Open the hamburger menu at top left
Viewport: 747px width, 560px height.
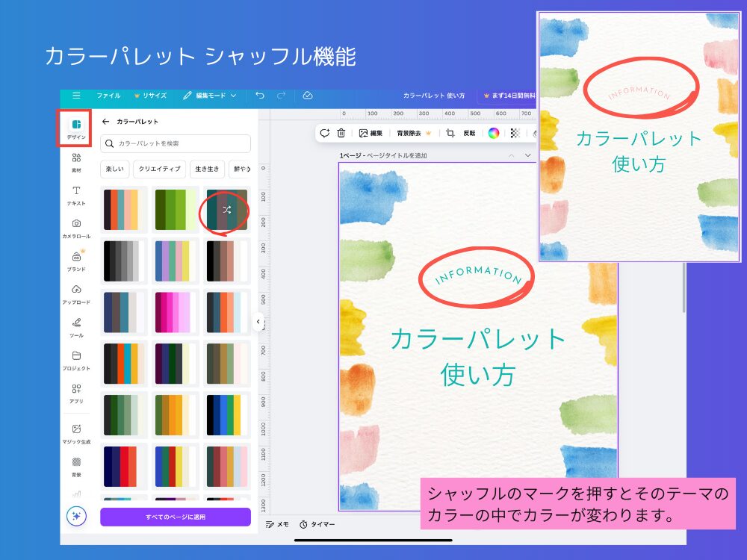(76, 96)
